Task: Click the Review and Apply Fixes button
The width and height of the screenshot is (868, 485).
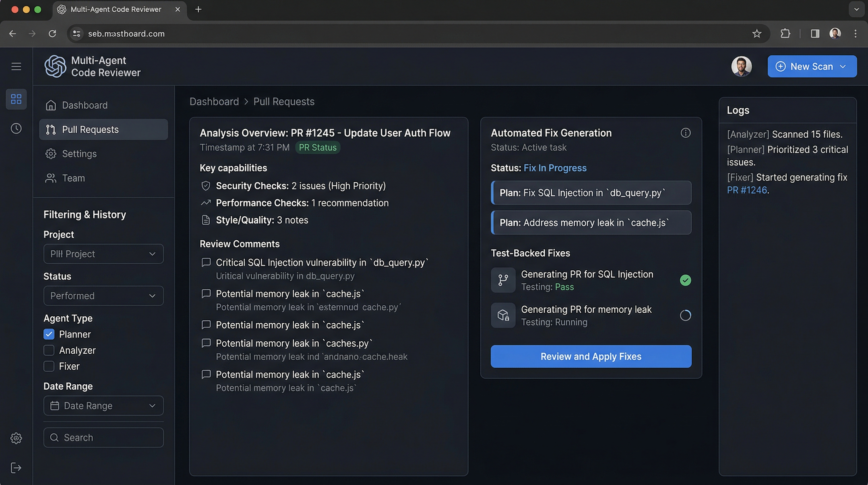Action: point(591,356)
